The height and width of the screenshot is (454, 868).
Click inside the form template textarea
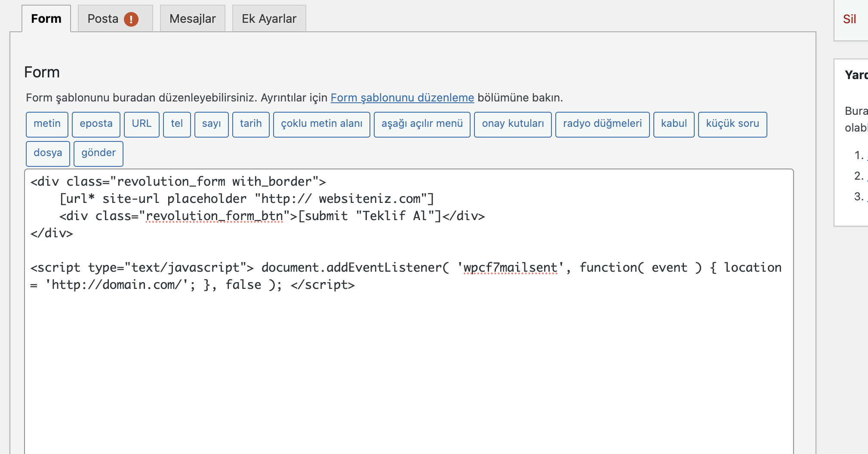click(409, 311)
